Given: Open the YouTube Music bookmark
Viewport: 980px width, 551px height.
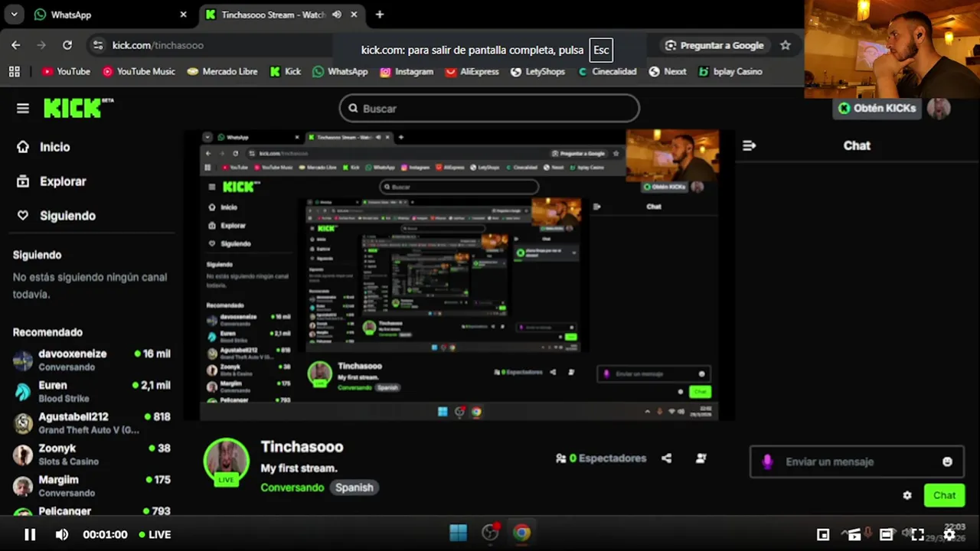Looking at the screenshot, I should pos(139,71).
